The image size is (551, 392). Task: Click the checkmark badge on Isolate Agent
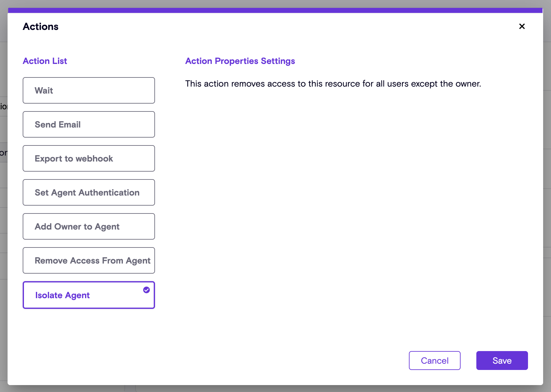click(x=146, y=290)
